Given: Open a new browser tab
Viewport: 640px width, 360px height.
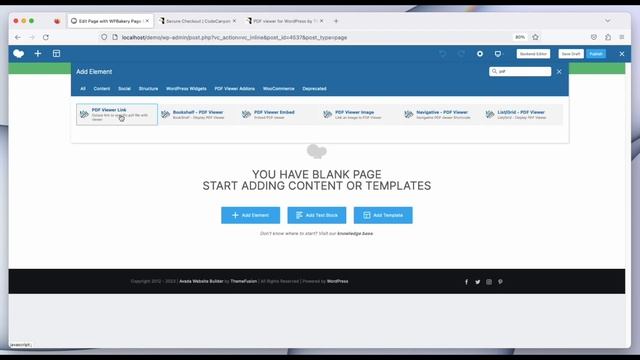Looking at the screenshot, I should coord(336,21).
